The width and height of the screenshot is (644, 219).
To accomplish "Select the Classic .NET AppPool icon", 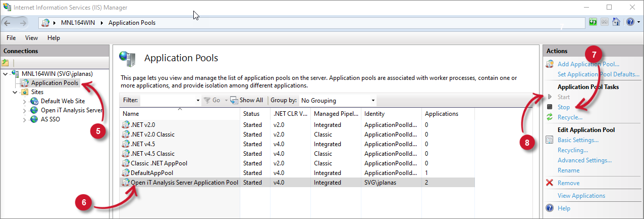I will [126, 163].
